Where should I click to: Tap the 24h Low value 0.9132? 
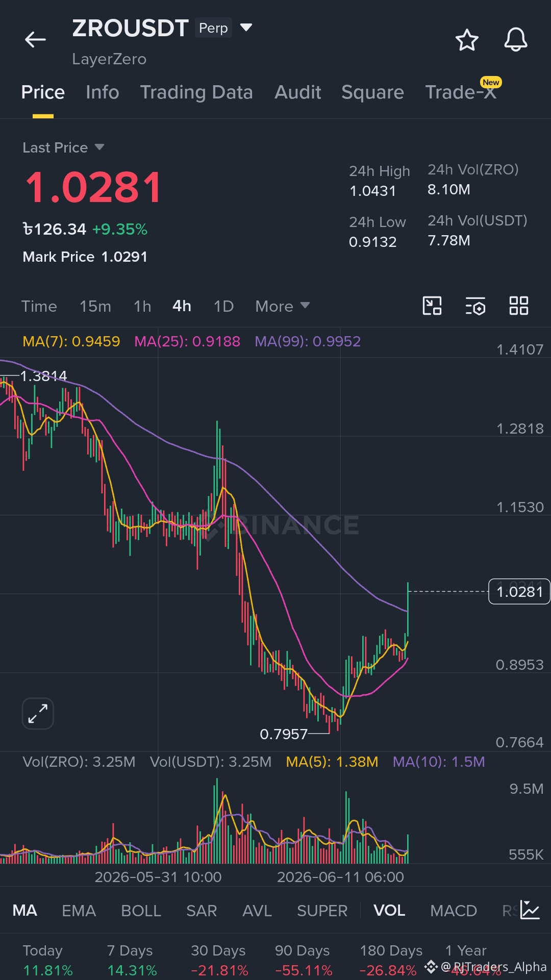[372, 242]
